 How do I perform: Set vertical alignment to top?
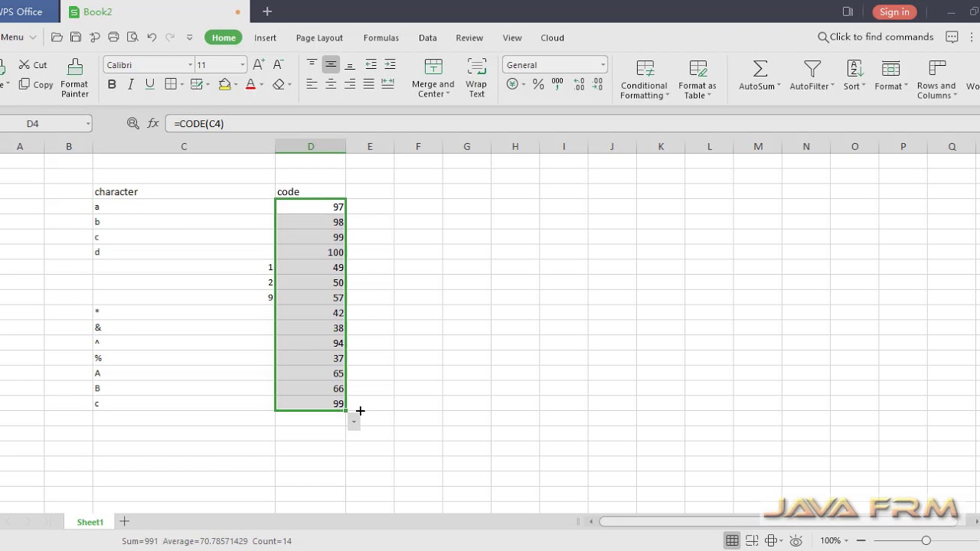(x=312, y=64)
